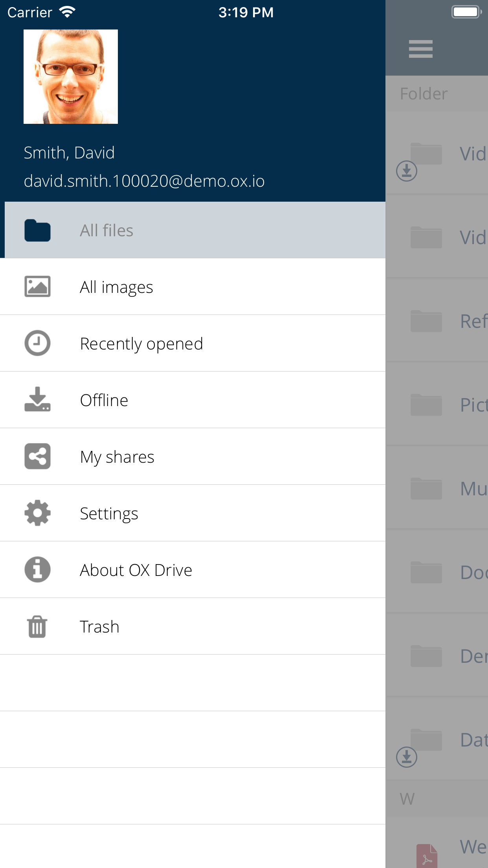Tap the Offline download icon

pos(37,399)
